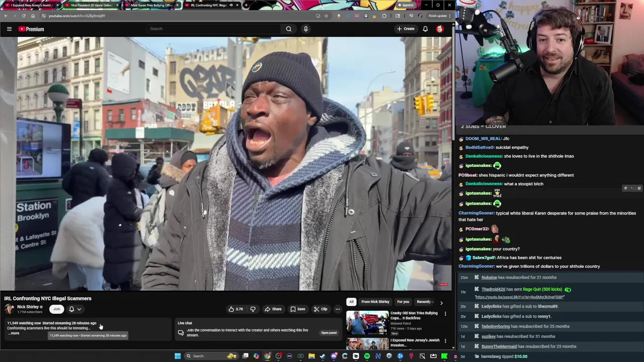The height and width of the screenshot is (362, 644).
Task: Mute the audio-playing tab speaker icon
Action: (231, 5)
